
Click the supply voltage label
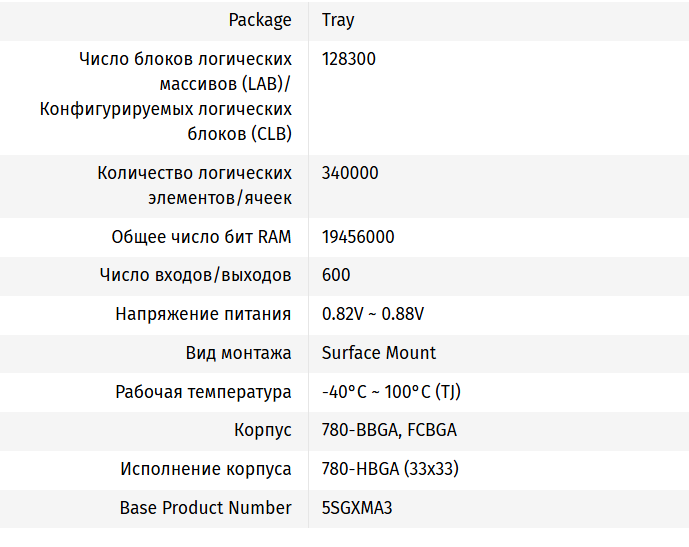point(203,314)
